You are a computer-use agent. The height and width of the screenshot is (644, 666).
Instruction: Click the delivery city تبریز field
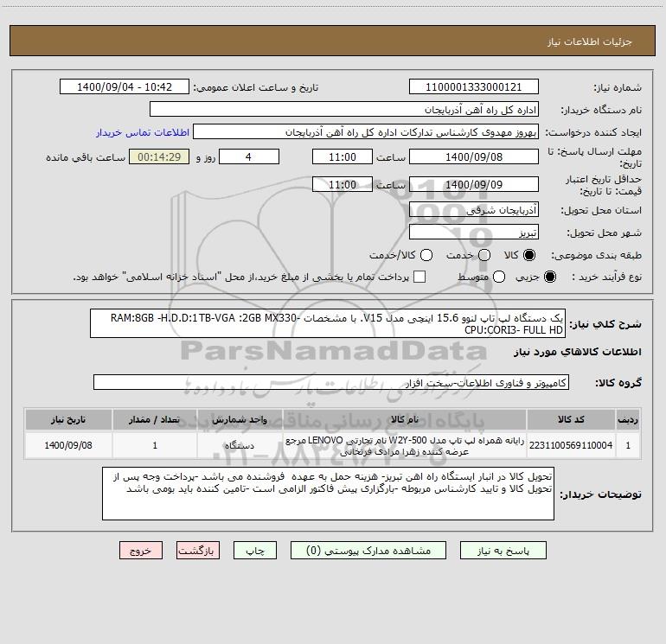[474, 232]
